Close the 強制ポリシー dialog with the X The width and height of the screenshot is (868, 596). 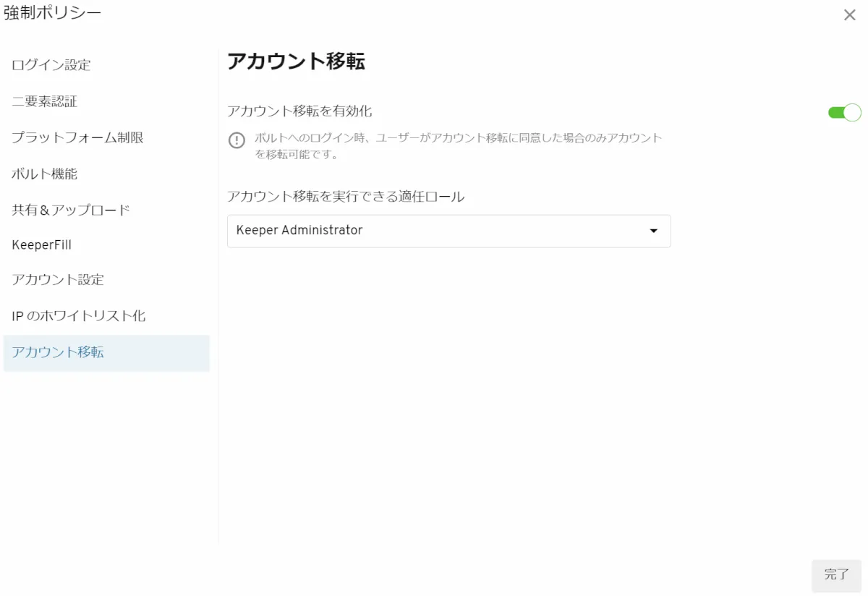point(849,15)
